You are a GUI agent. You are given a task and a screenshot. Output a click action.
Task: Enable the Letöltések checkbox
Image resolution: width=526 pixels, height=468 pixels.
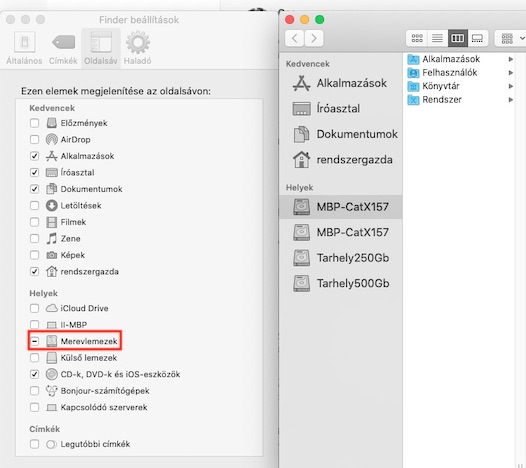(34, 205)
